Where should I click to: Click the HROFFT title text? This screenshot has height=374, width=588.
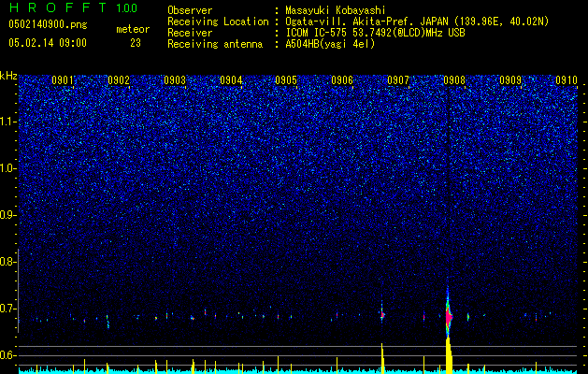pyautogui.click(x=59, y=7)
